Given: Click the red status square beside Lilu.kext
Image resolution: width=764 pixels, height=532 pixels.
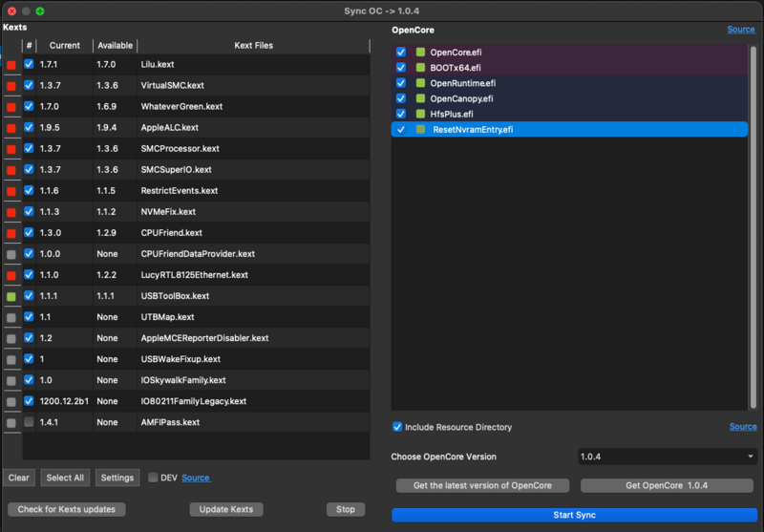Looking at the screenshot, I should coord(11,65).
